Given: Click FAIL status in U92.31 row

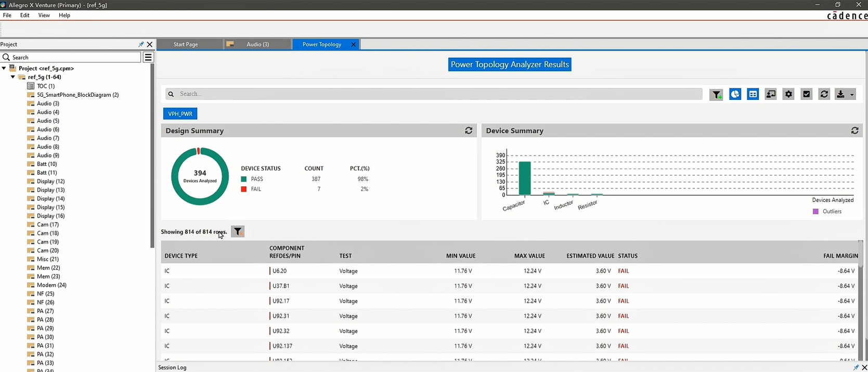Looking at the screenshot, I should click(624, 316).
